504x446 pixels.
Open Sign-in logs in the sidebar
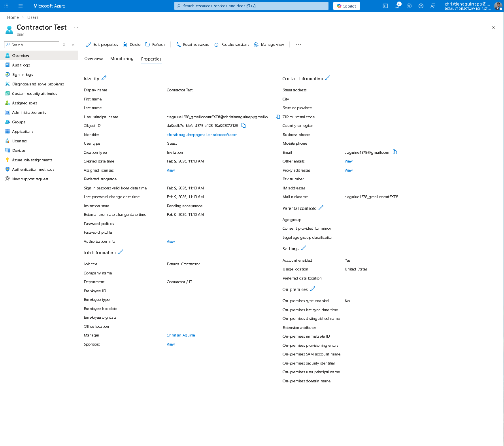(23, 75)
